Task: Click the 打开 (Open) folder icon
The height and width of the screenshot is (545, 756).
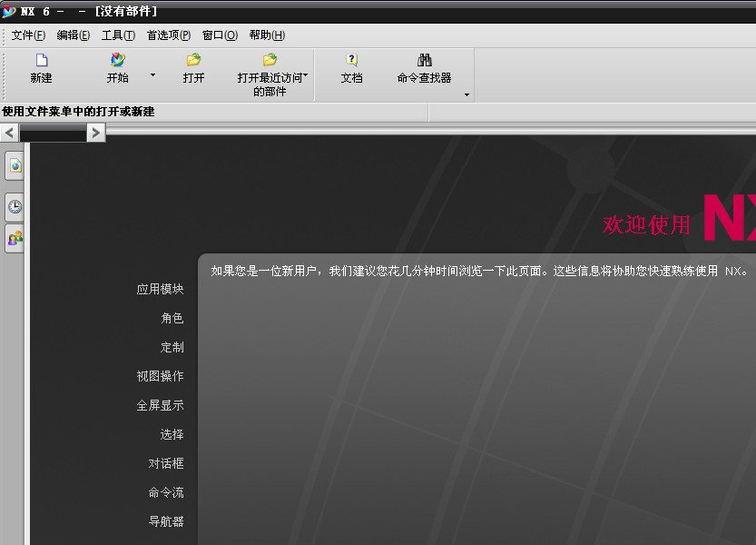Action: tap(193, 60)
